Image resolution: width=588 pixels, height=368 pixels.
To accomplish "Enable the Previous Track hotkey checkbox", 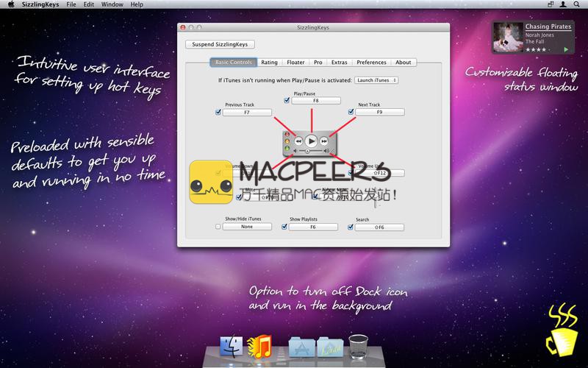I will [218, 112].
